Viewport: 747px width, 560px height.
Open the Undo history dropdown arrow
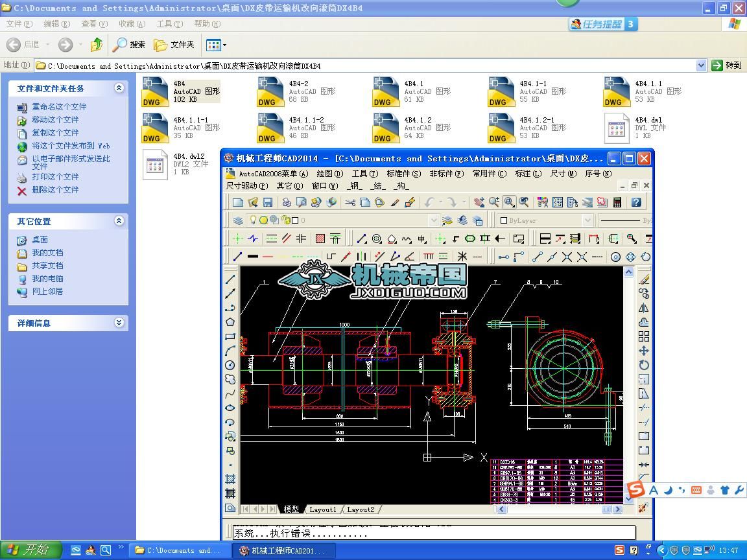[x=441, y=202]
